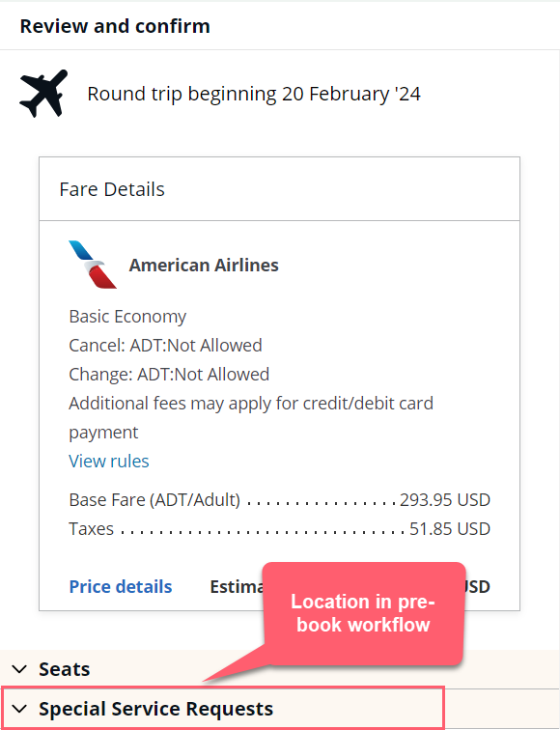Click the Additional fees may apply notice
560x730 pixels.
point(251,417)
